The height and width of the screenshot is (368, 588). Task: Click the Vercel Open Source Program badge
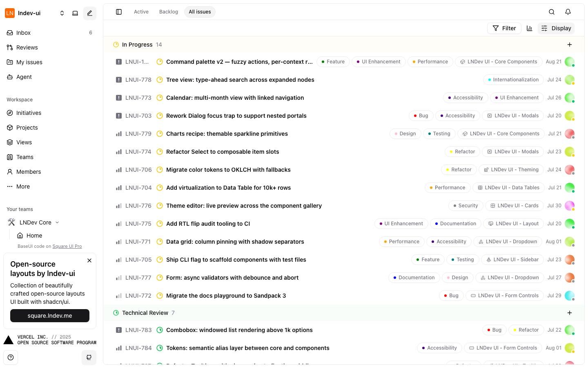click(x=50, y=340)
